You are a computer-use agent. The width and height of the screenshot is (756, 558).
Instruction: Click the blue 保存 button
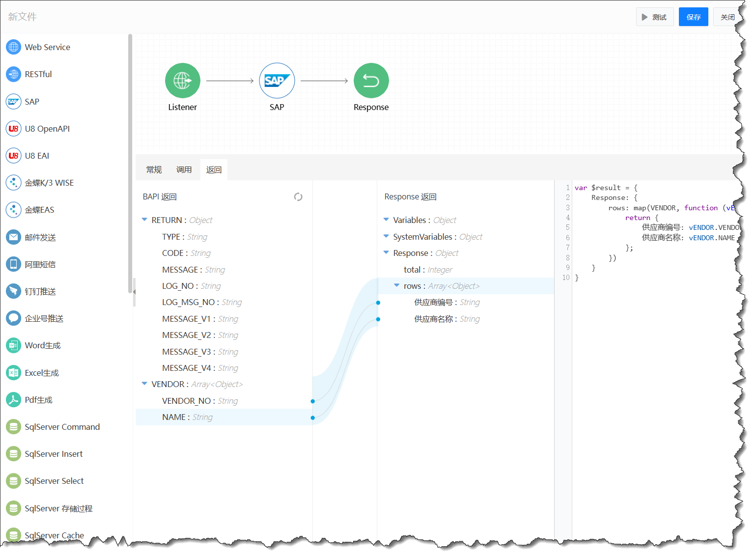pyautogui.click(x=693, y=17)
